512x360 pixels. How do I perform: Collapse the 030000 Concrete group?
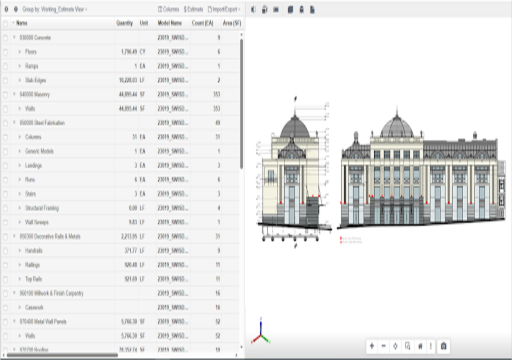pos(14,37)
